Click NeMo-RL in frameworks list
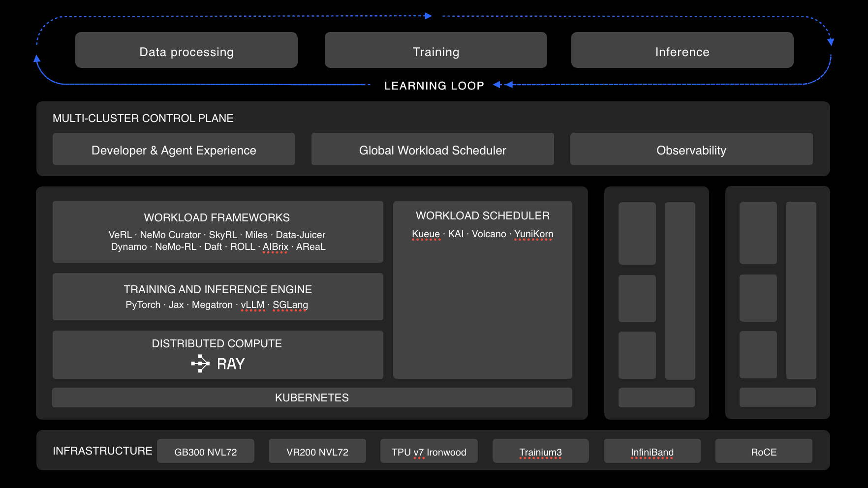The image size is (868, 488). (x=176, y=247)
